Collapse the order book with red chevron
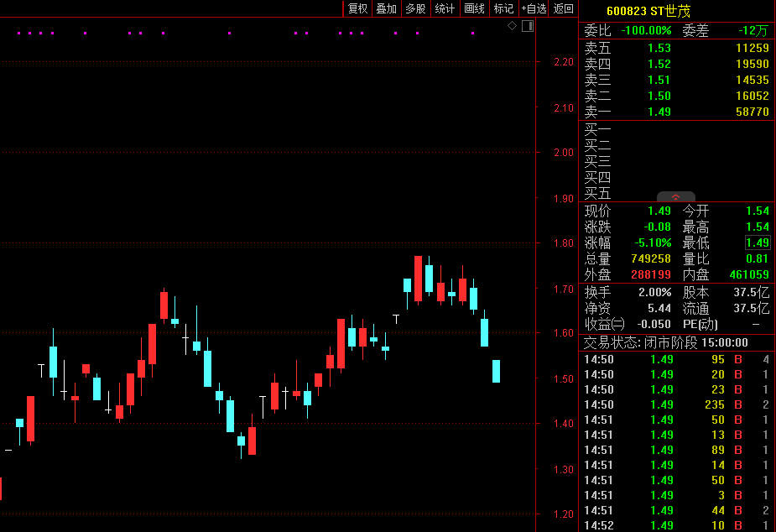This screenshot has height=532, width=776. pos(676,196)
